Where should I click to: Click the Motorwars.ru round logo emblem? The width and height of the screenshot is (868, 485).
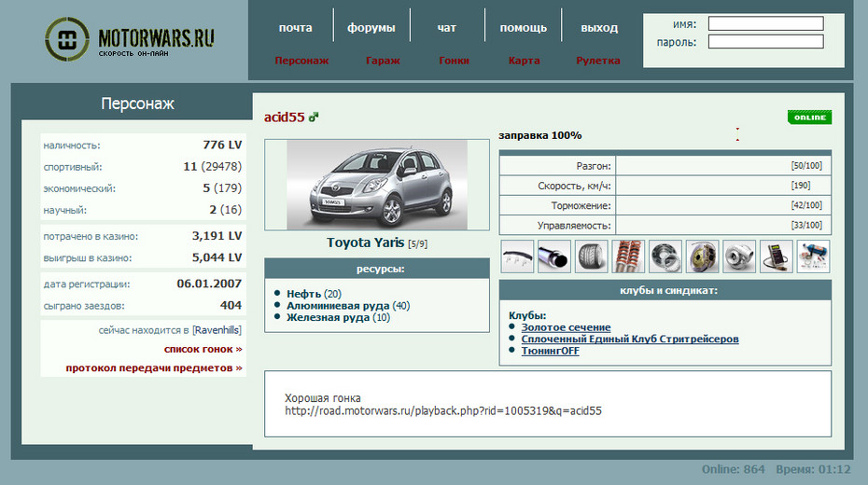point(67,39)
